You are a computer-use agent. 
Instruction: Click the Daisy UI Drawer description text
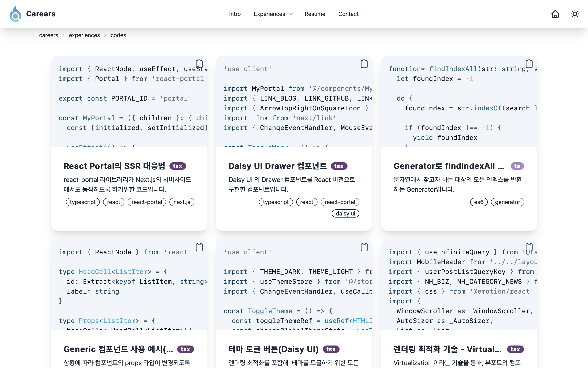tap(292, 184)
